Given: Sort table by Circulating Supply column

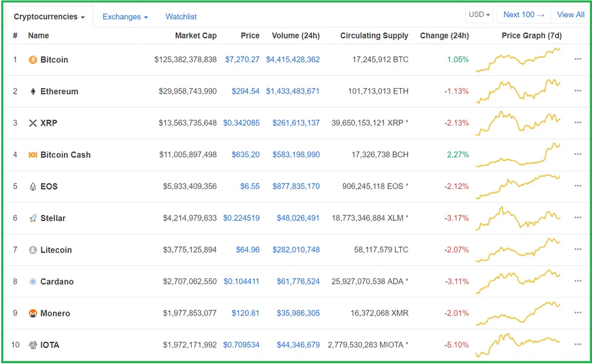Looking at the screenshot, I should point(374,36).
